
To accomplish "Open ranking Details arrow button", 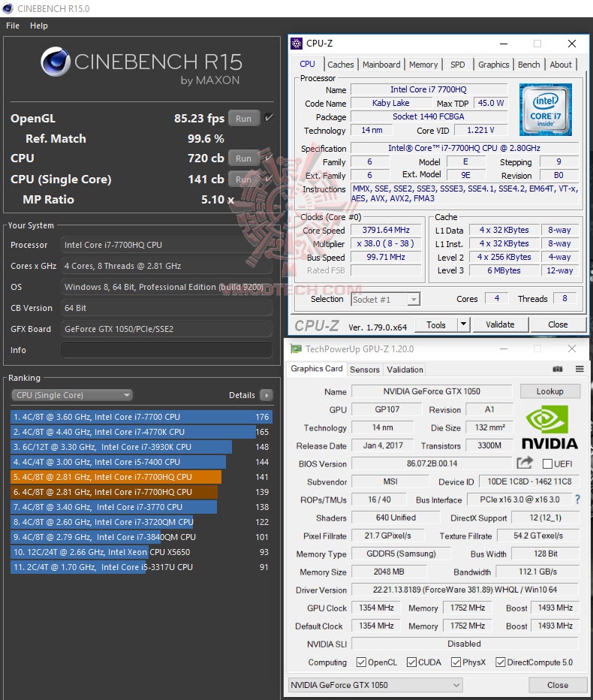I will pyautogui.click(x=266, y=394).
